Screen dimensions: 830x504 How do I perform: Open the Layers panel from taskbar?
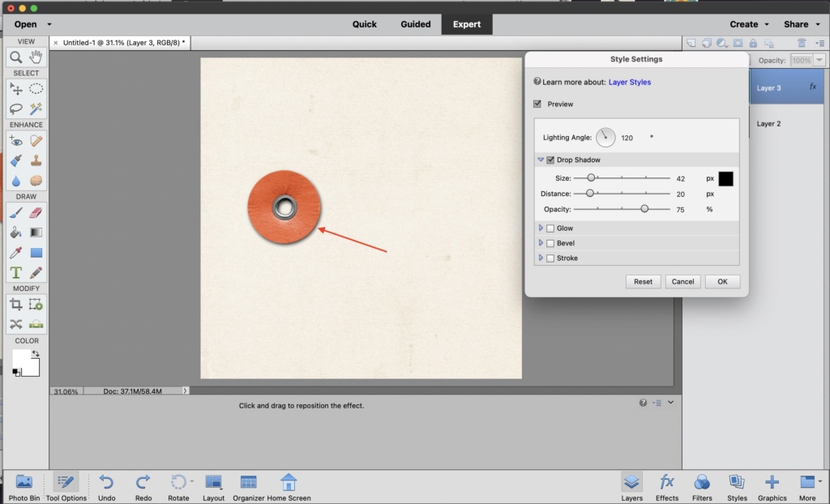pyautogui.click(x=631, y=487)
